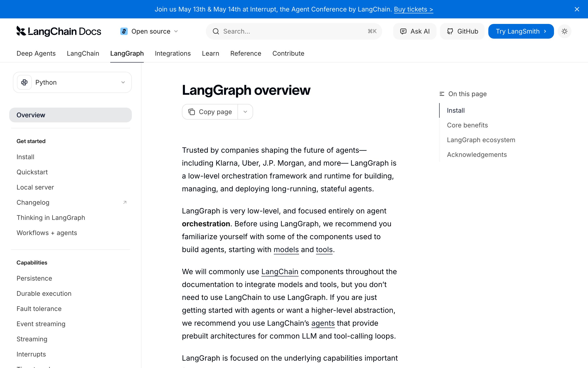Jump to Install in On this page
588x368 pixels.
455,110
